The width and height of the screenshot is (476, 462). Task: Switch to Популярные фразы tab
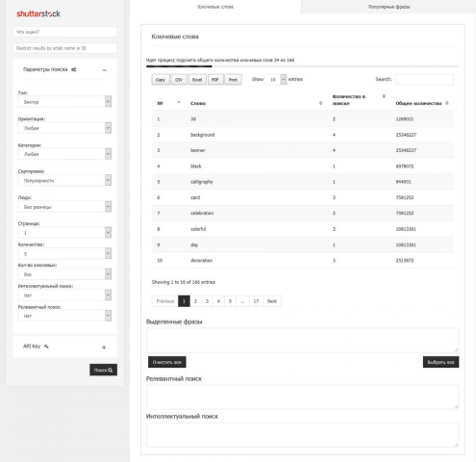[388, 7]
